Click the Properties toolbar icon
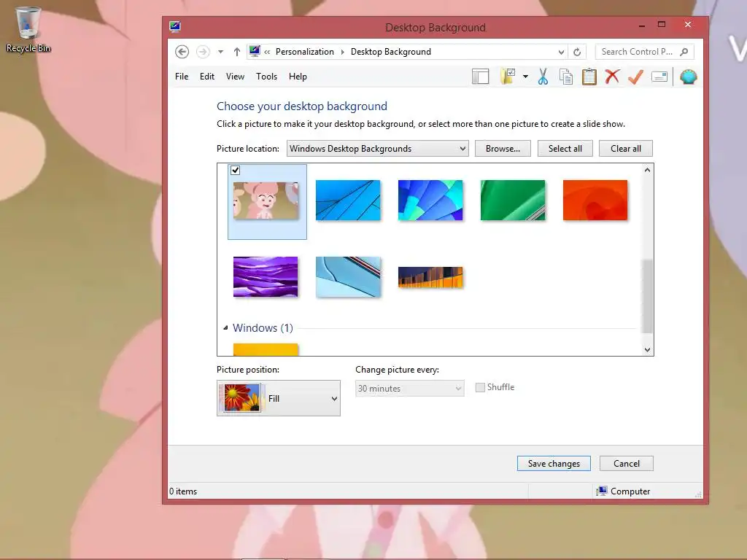 click(659, 76)
